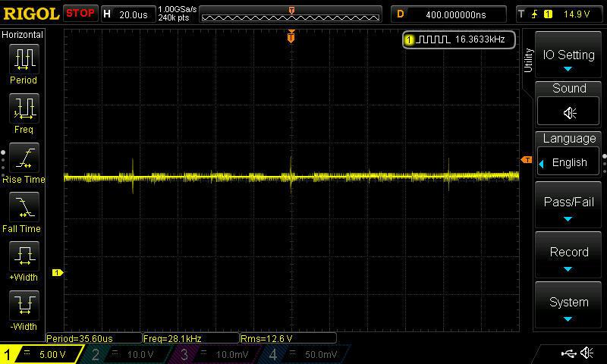Viewport: 607px width, 364px height.
Task: Change Language from English
Action: (569, 162)
